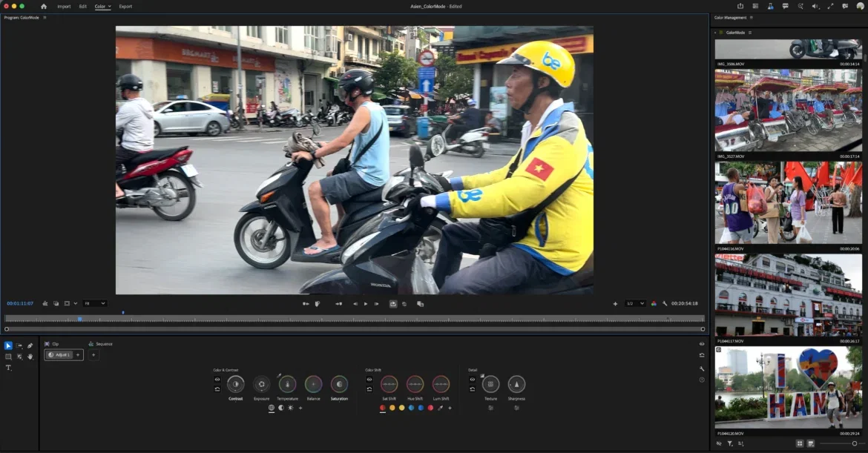Add a sequence adjustment with plus

click(93, 355)
